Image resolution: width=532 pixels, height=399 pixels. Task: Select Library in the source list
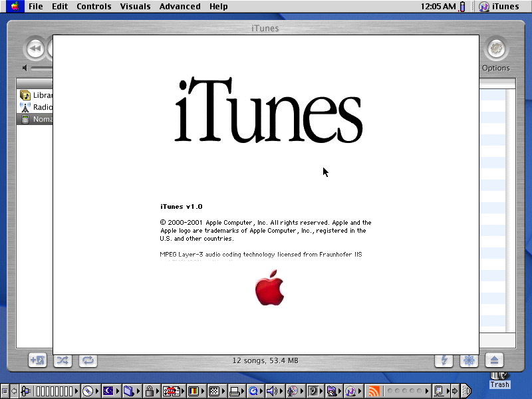36,95
